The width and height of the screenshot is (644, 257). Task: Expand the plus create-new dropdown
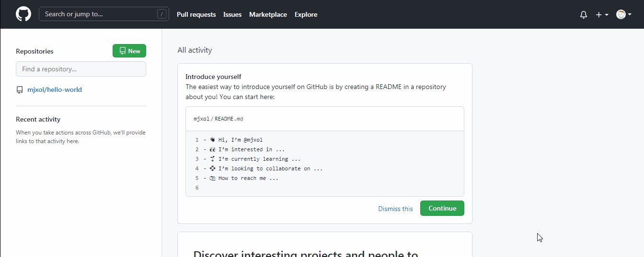point(602,15)
